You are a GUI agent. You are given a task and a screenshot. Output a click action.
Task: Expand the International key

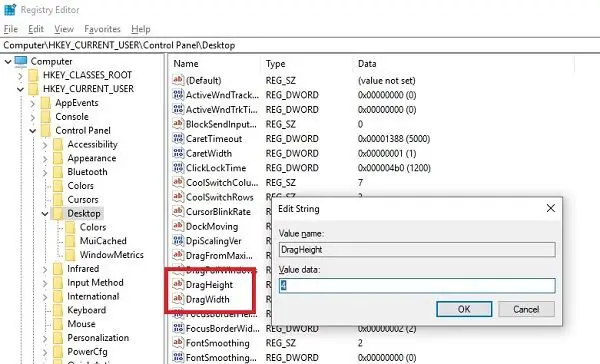(45, 297)
